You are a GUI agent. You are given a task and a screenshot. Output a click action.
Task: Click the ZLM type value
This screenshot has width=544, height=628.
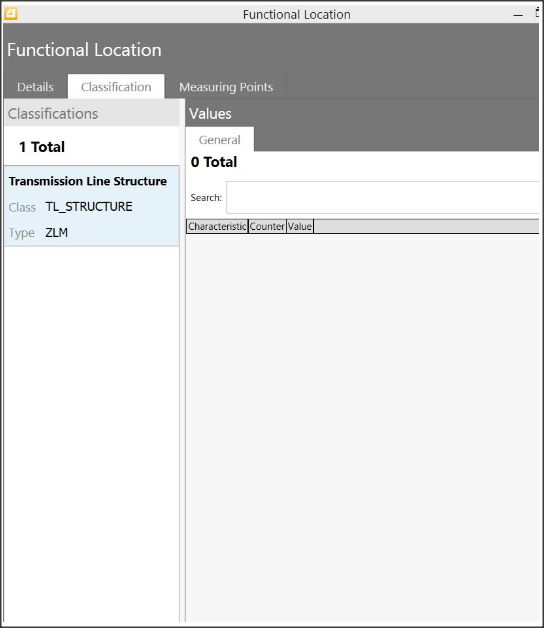click(56, 232)
